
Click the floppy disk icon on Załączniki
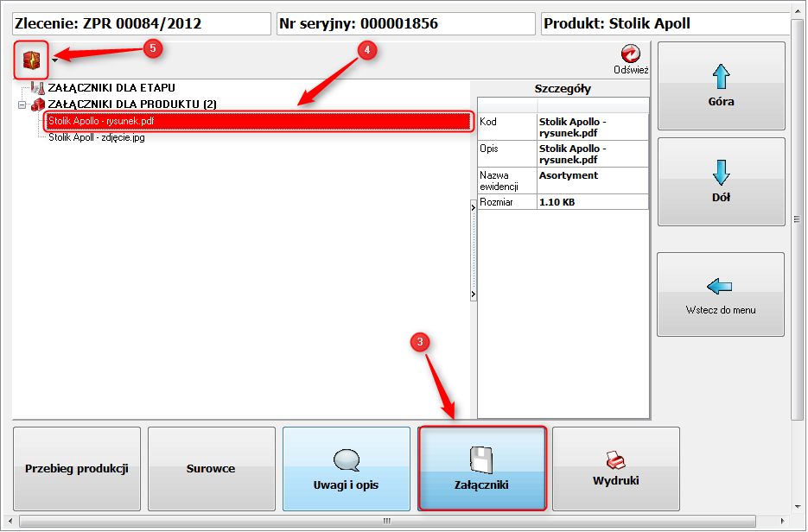pos(481,459)
